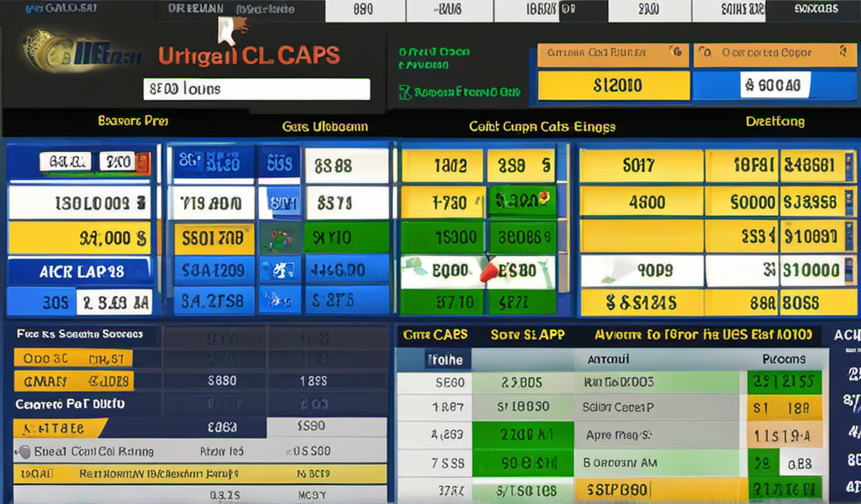Click the red dot on the green '$.3000' cell

tap(545, 197)
